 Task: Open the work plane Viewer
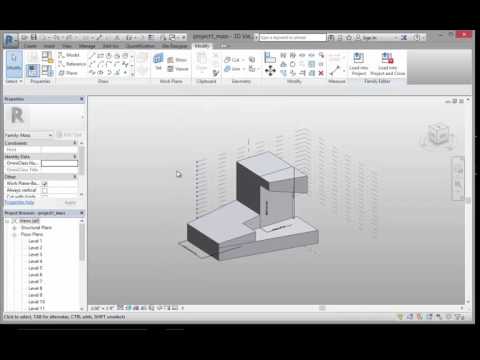click(x=178, y=69)
